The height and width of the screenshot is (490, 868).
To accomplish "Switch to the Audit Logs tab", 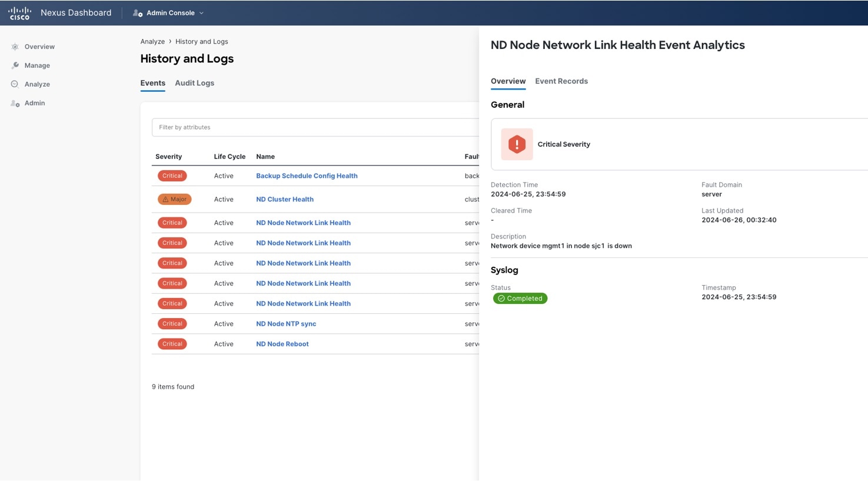I will pos(194,83).
